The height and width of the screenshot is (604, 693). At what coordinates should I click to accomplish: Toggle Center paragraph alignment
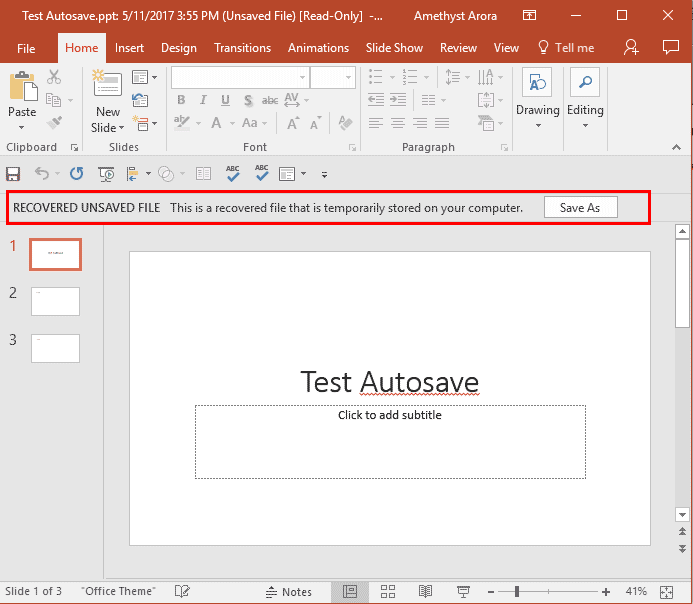tap(398, 123)
